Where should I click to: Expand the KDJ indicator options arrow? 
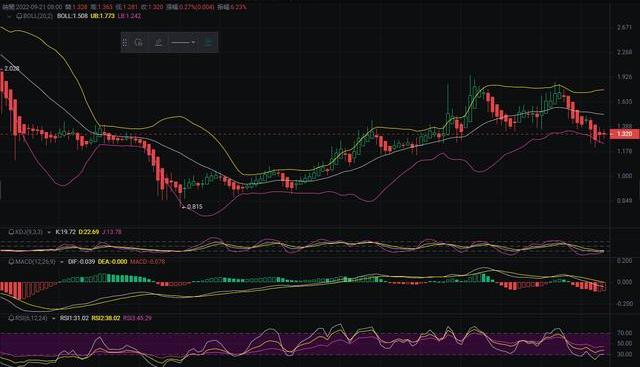49,232
